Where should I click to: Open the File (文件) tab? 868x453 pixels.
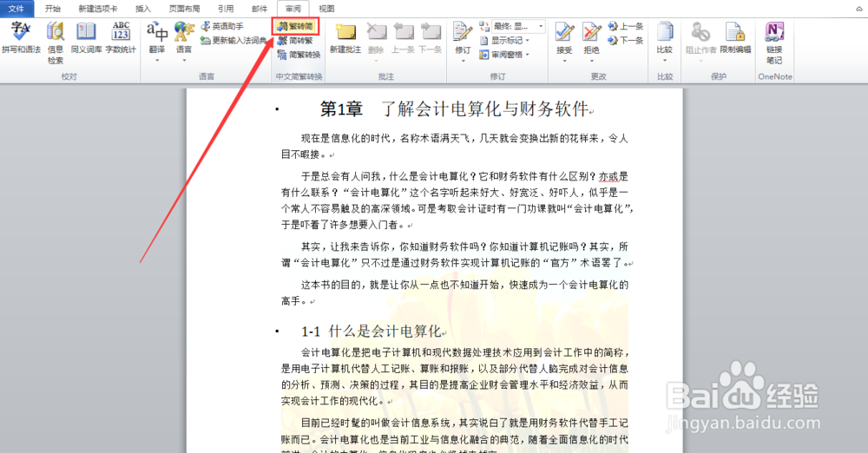(x=16, y=9)
